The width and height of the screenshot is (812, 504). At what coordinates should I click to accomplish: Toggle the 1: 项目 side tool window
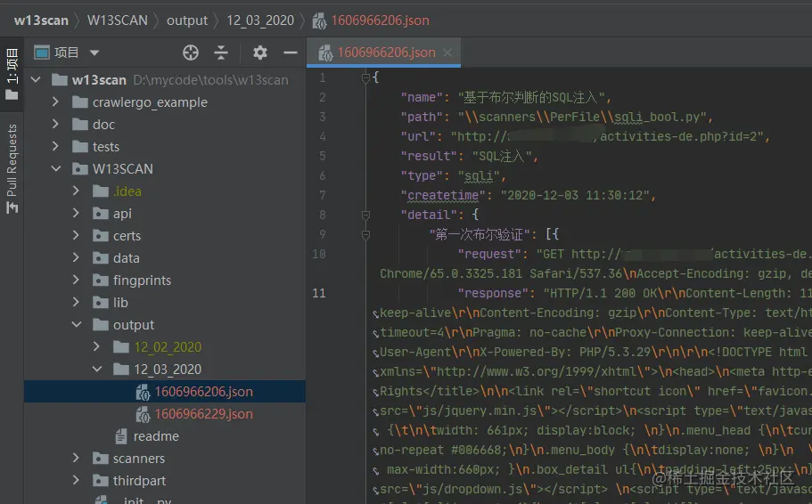pyautogui.click(x=12, y=74)
